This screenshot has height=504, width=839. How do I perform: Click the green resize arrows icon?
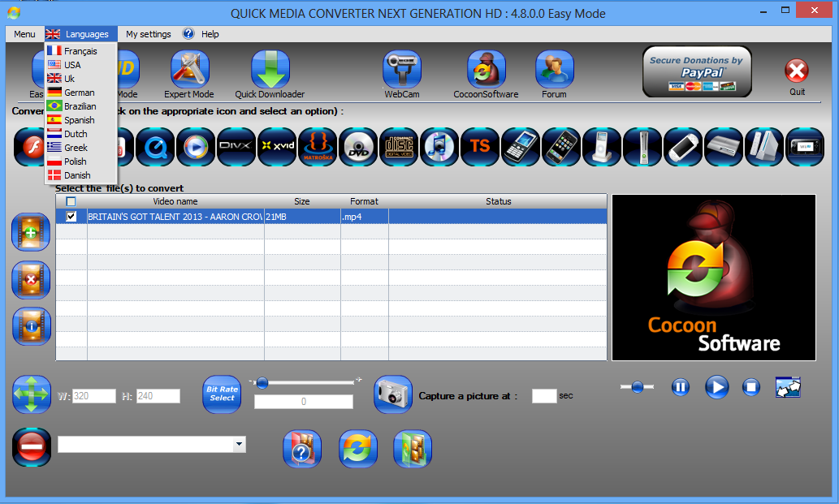[x=32, y=394]
